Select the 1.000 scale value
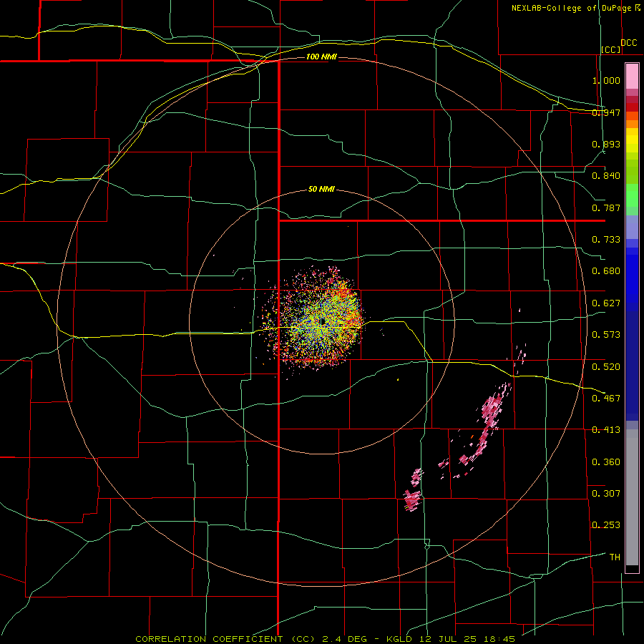The width and height of the screenshot is (644, 644). (606, 80)
